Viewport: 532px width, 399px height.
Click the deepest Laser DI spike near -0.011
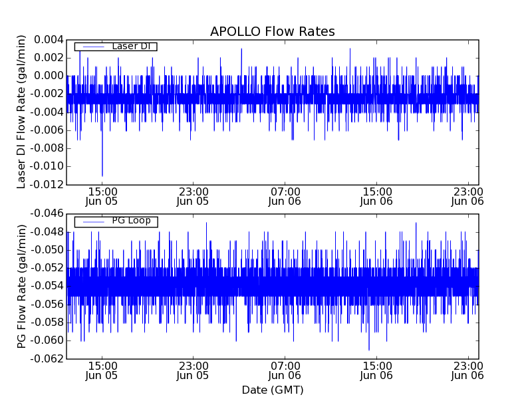(102, 174)
